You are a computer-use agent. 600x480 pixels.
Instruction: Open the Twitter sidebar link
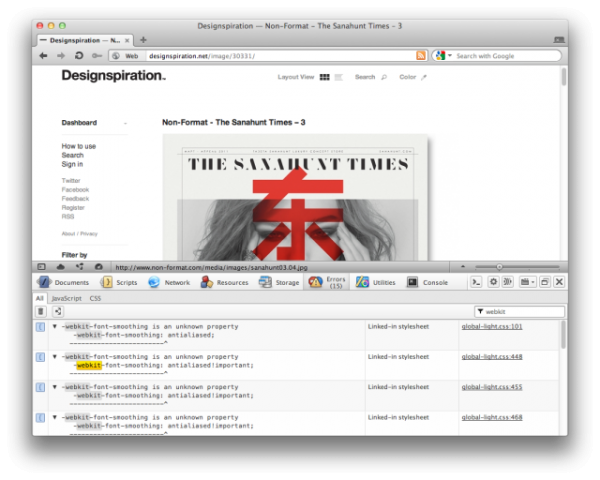71,181
